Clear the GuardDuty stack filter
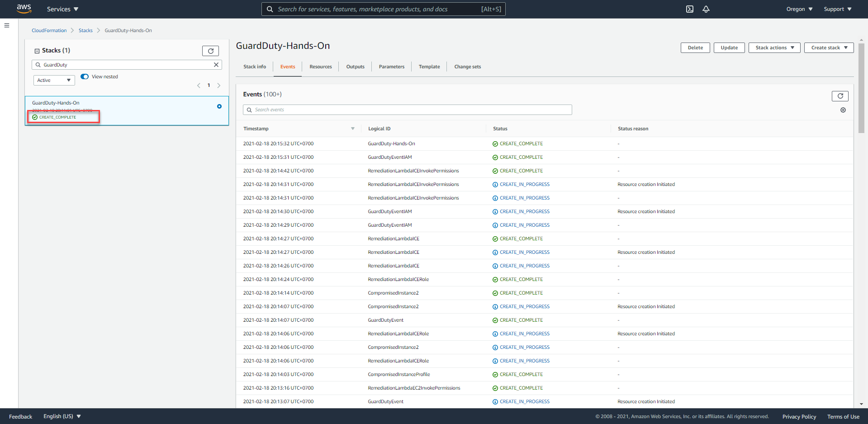 click(216, 65)
